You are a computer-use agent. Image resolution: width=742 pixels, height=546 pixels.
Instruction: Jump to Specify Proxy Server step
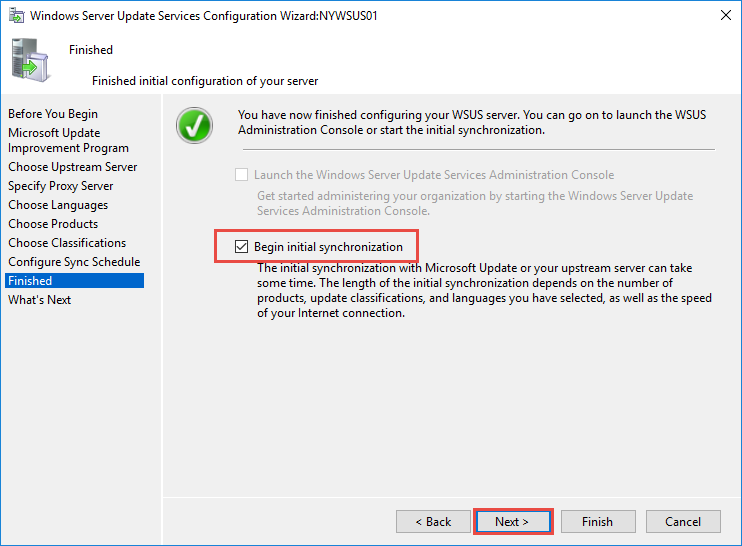click(61, 186)
